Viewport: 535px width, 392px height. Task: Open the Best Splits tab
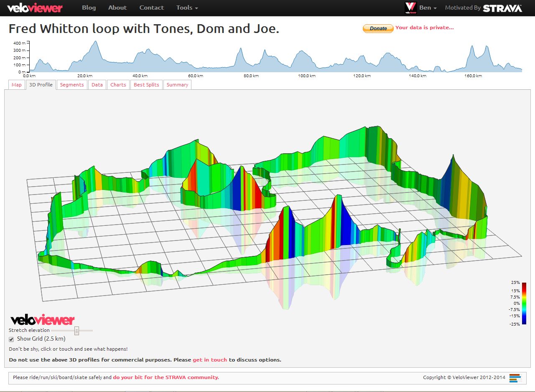(x=146, y=84)
